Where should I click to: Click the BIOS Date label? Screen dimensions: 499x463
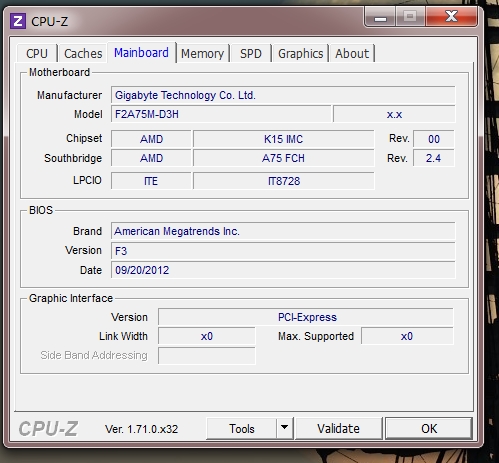[91, 270]
